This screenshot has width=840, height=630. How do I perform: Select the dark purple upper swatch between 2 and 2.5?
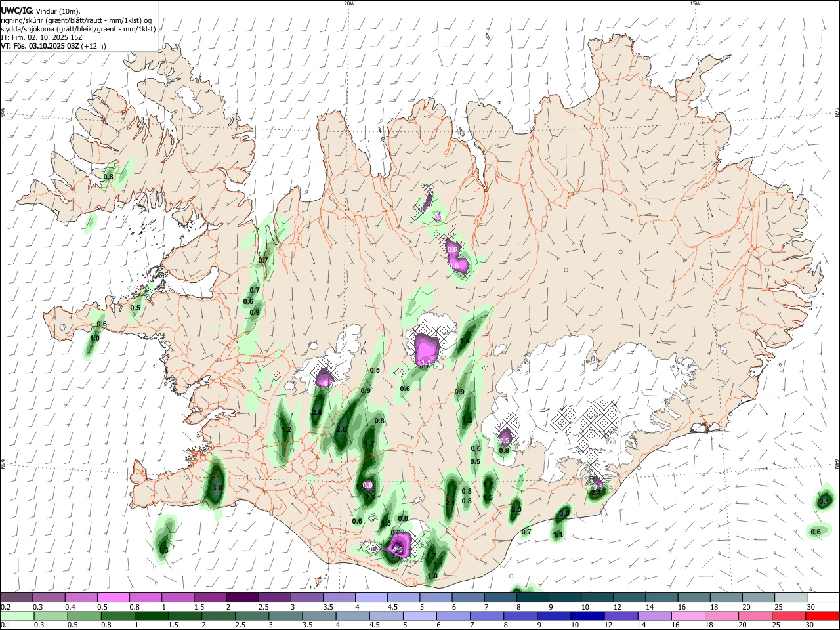pyautogui.click(x=242, y=597)
